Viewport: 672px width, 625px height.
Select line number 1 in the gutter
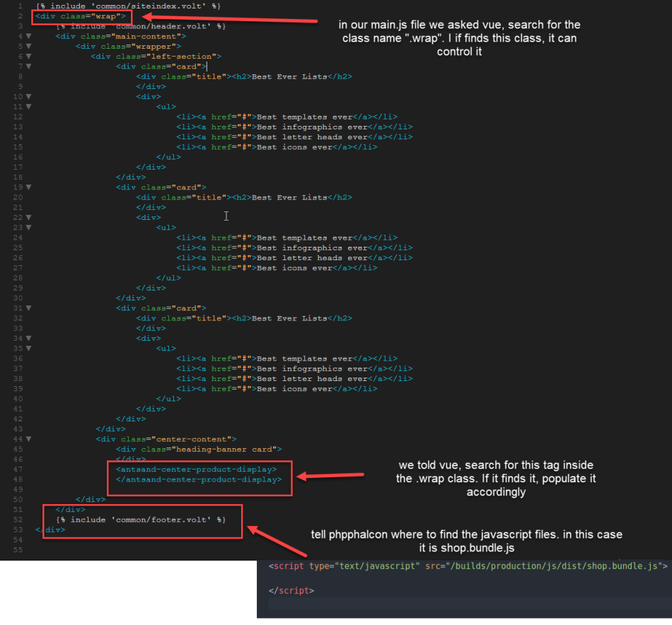20,6
